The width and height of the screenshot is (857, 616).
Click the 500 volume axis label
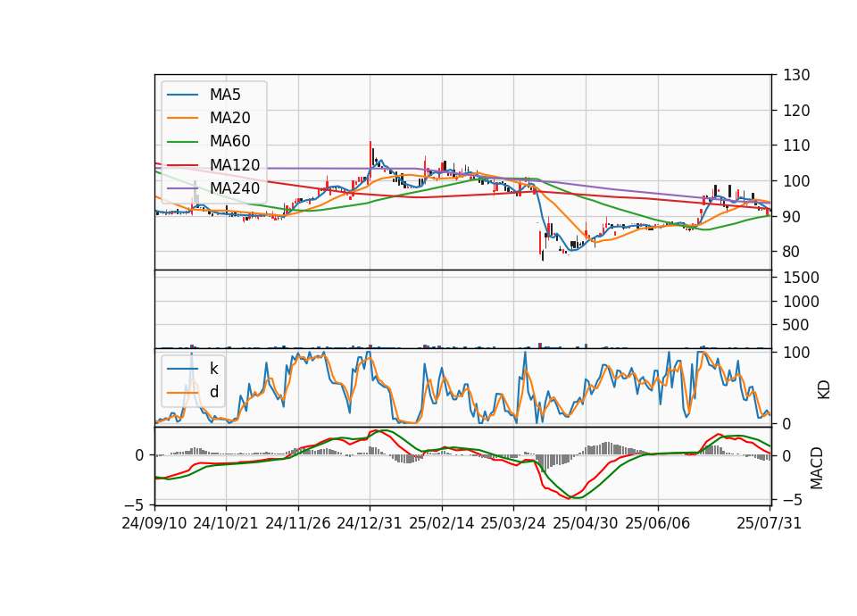[796, 325]
